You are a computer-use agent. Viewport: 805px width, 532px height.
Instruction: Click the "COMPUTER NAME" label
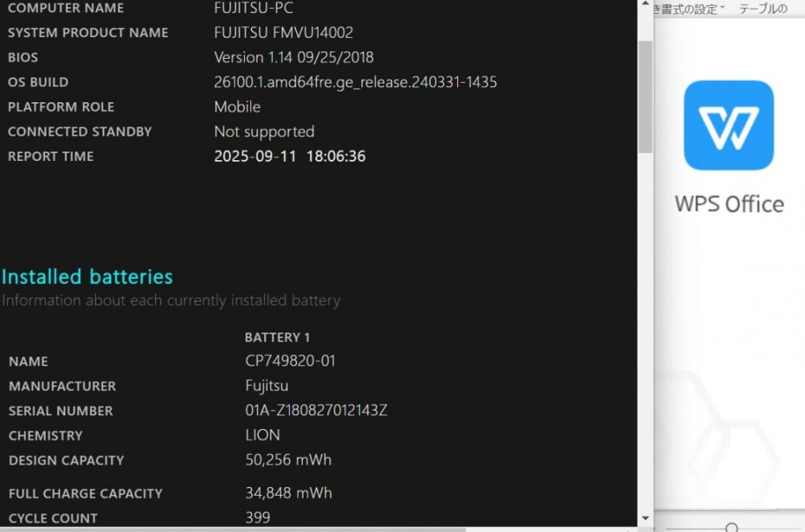pos(66,8)
